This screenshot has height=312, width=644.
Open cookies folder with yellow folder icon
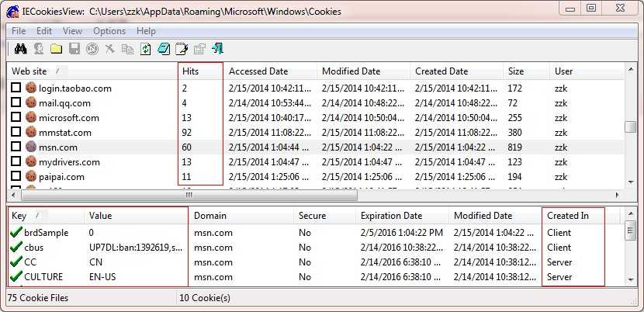coord(57,50)
